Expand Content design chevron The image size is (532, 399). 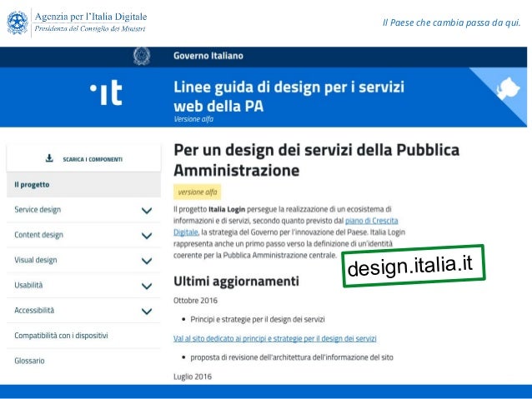click(x=147, y=236)
